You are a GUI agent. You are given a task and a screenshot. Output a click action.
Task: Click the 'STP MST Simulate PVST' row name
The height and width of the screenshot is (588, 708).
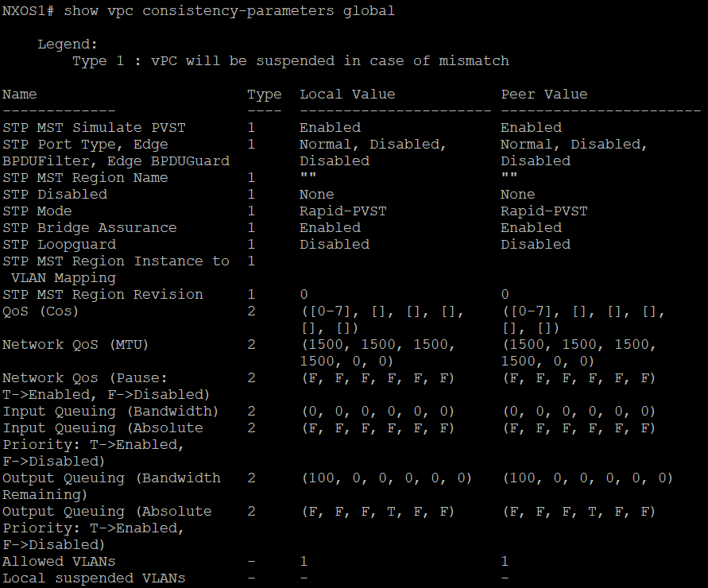pyautogui.click(x=94, y=128)
